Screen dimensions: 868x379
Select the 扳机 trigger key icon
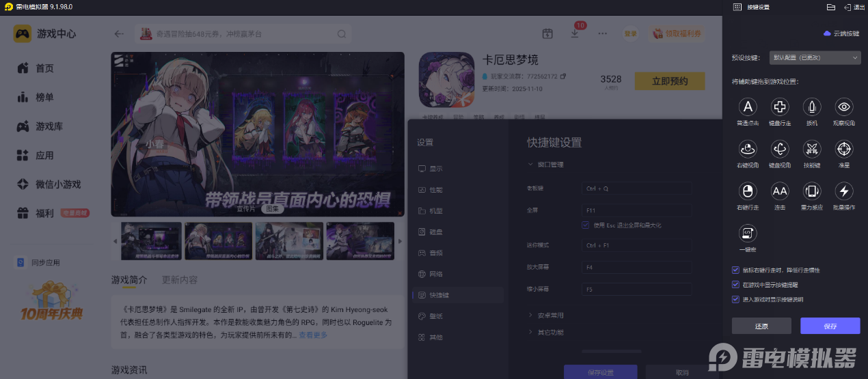(812, 107)
